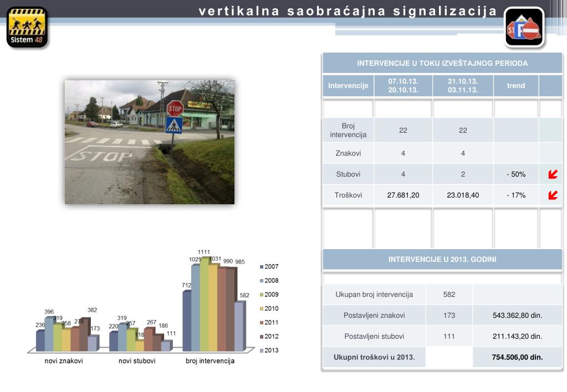Select the 2012 legend color swatch
The image size is (567, 392).
tap(262, 337)
